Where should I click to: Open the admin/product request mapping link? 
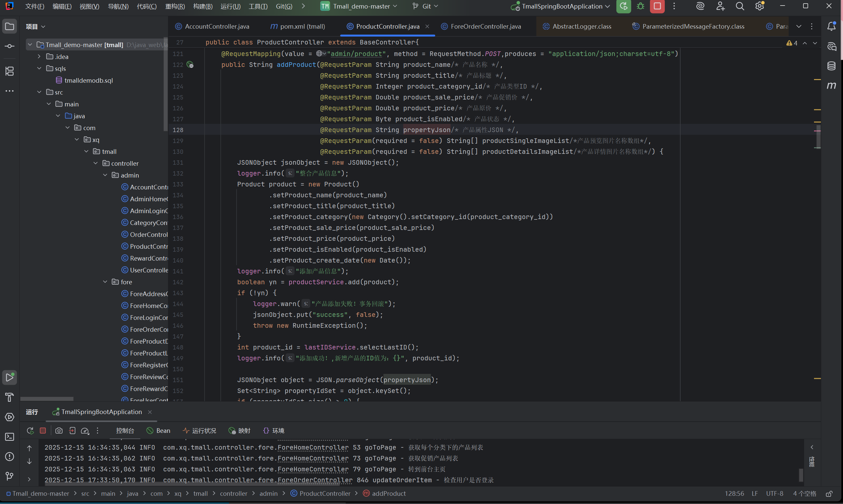tap(356, 54)
